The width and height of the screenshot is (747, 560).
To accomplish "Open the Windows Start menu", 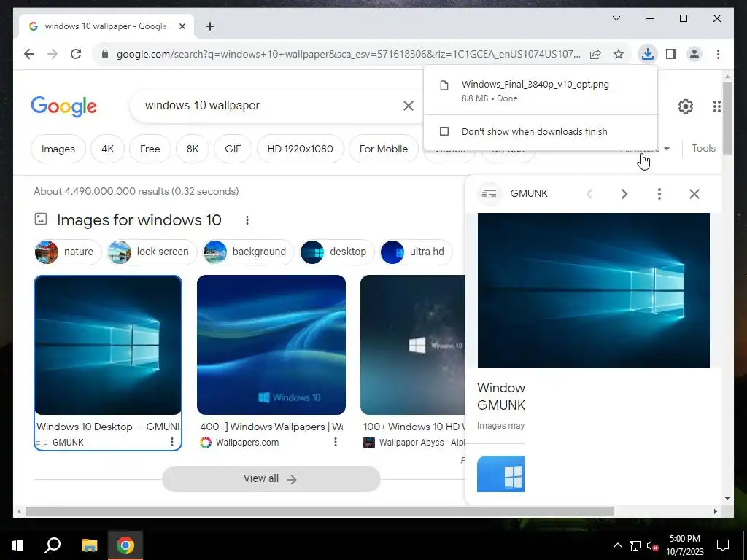I will point(18,545).
